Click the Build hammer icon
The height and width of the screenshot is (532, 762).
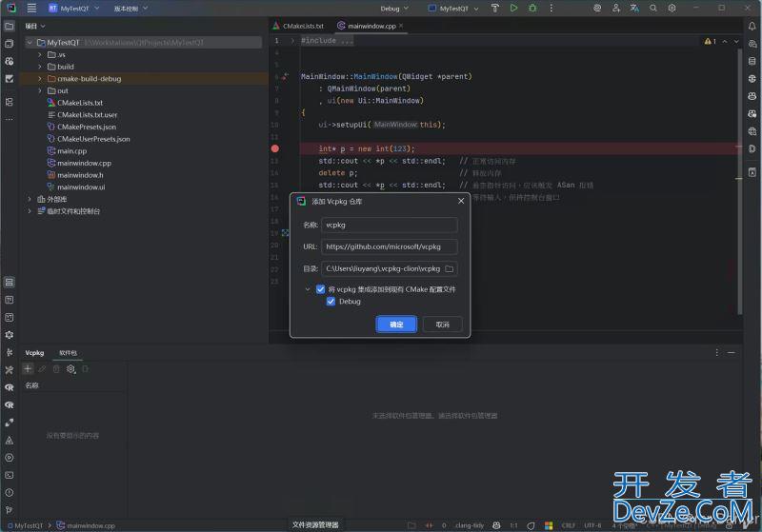point(494,8)
